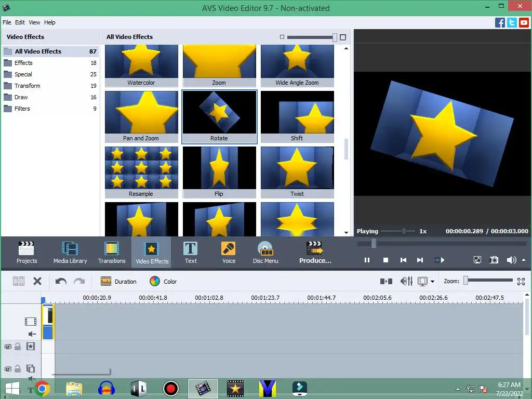Open the Color correction tool
Viewport: 532px width, 399px height.
tap(163, 281)
